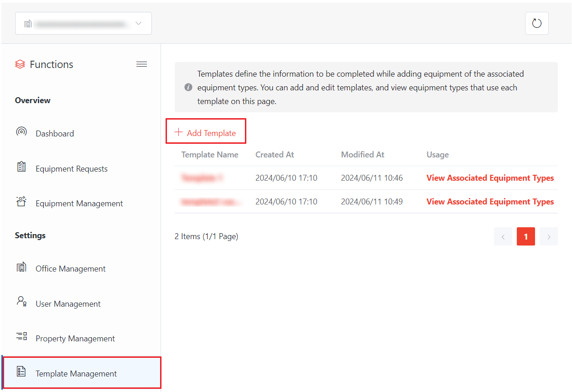This screenshot has height=392, width=572.
Task: Click the refresh icon button
Action: 536,23
